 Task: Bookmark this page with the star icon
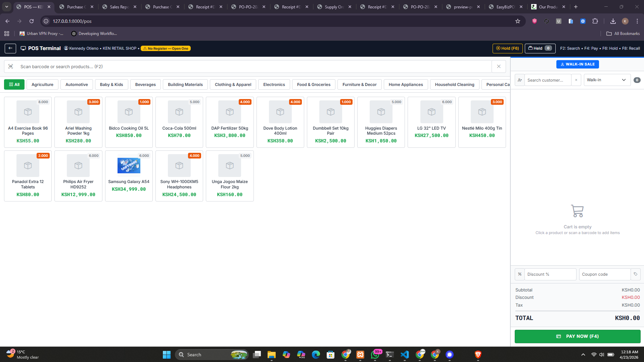click(x=518, y=21)
